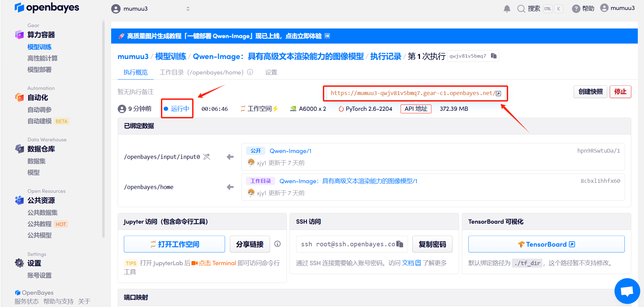Click the 帮助与支持 footer link
Screen dimensions: 644x307
coord(58,301)
